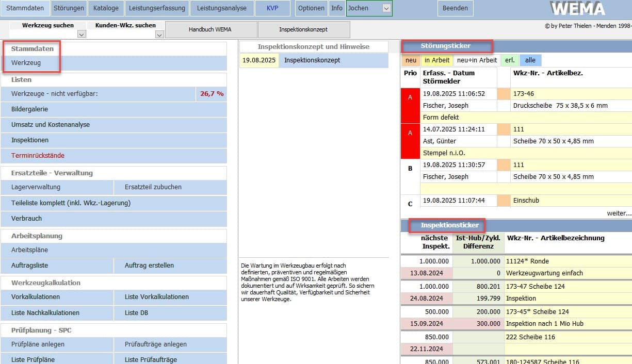Screen dimensions: 632x364
Task: Open the Werkzeug suchen dropdown
Action: click(81, 35)
